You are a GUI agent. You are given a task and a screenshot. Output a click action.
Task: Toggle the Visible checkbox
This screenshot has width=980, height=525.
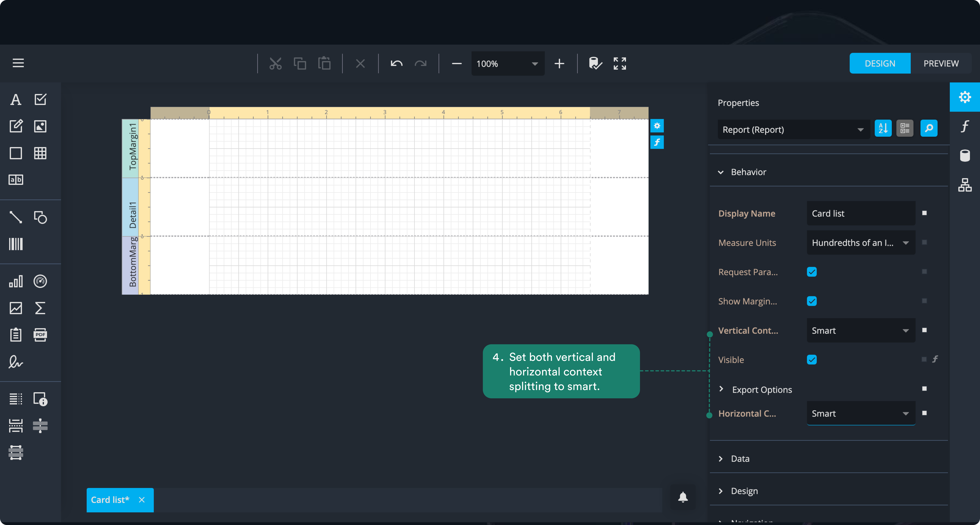[812, 360]
